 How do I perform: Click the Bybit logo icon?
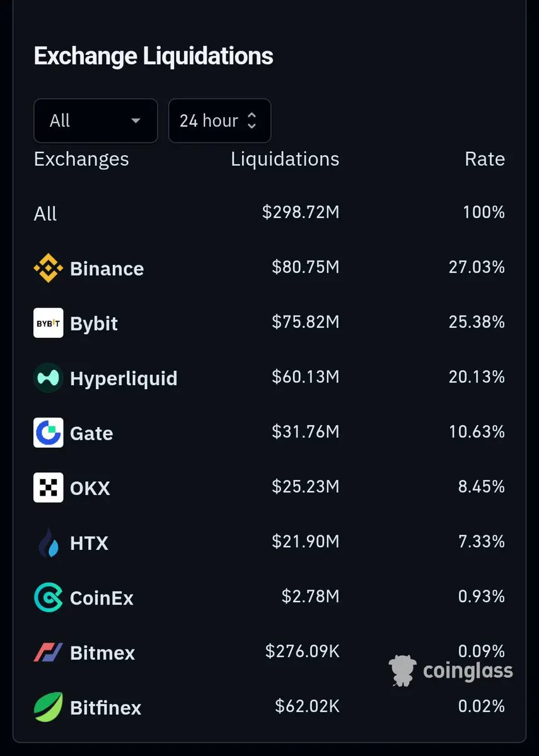(48, 323)
